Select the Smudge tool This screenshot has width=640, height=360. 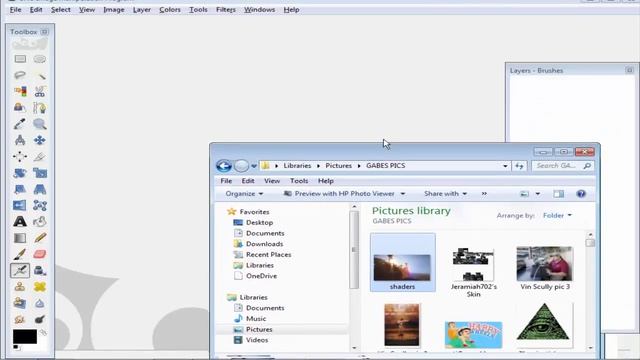click(x=20, y=319)
